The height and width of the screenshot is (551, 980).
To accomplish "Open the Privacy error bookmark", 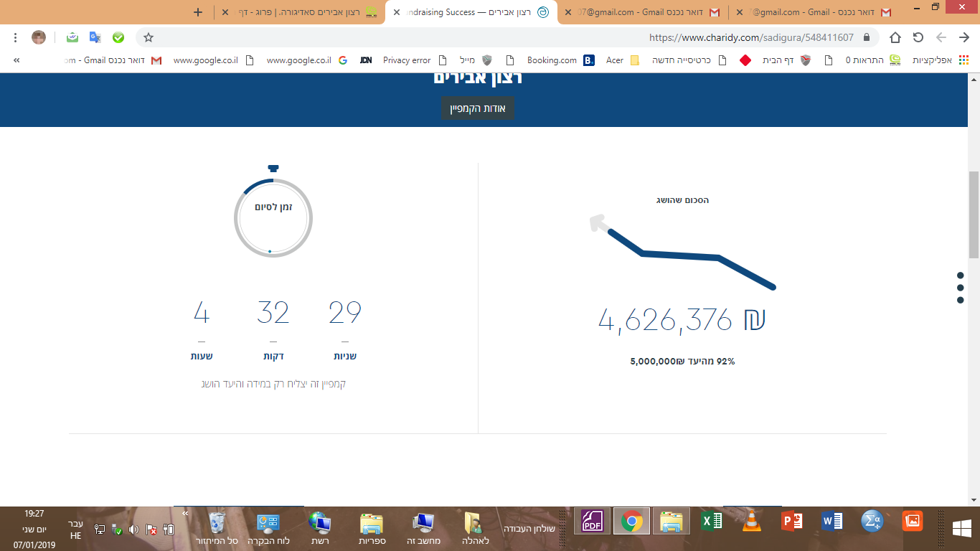I will 415,60.
